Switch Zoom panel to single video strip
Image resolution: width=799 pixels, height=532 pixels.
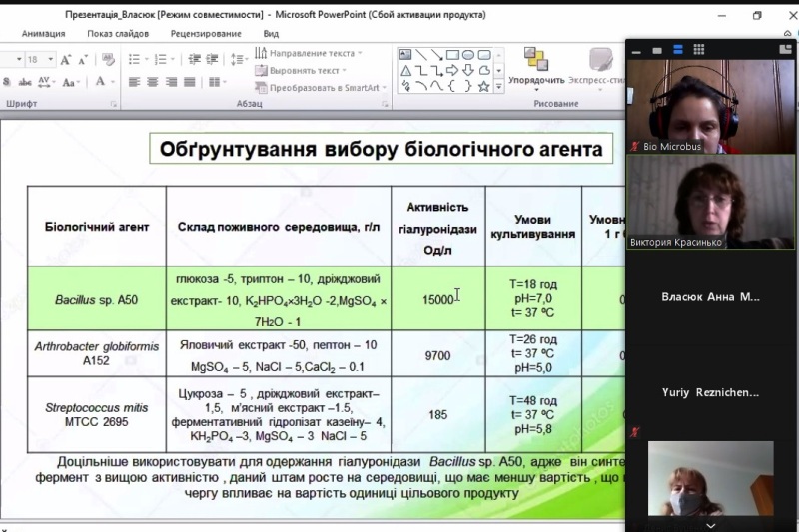[x=657, y=50]
